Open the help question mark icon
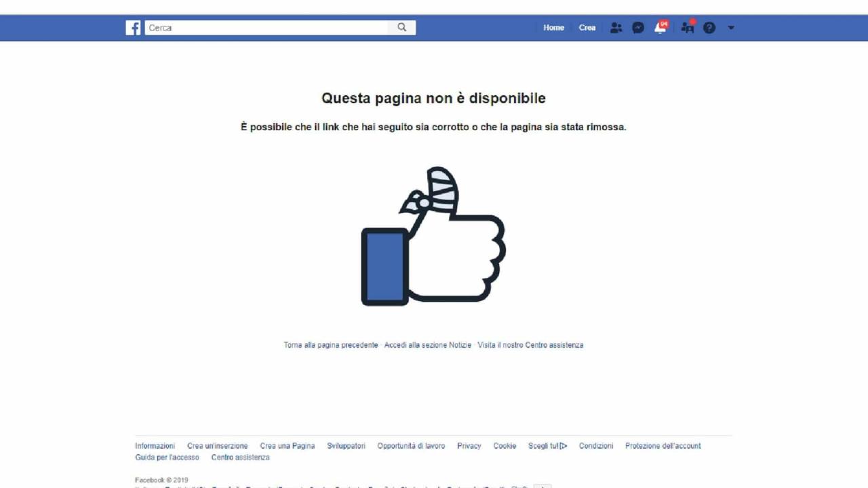Image resolution: width=868 pixels, height=488 pixels. (709, 28)
